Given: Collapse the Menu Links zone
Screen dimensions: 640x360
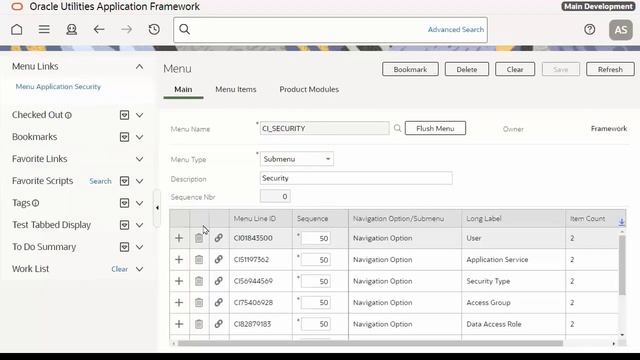Looking at the screenshot, I should click(139, 67).
